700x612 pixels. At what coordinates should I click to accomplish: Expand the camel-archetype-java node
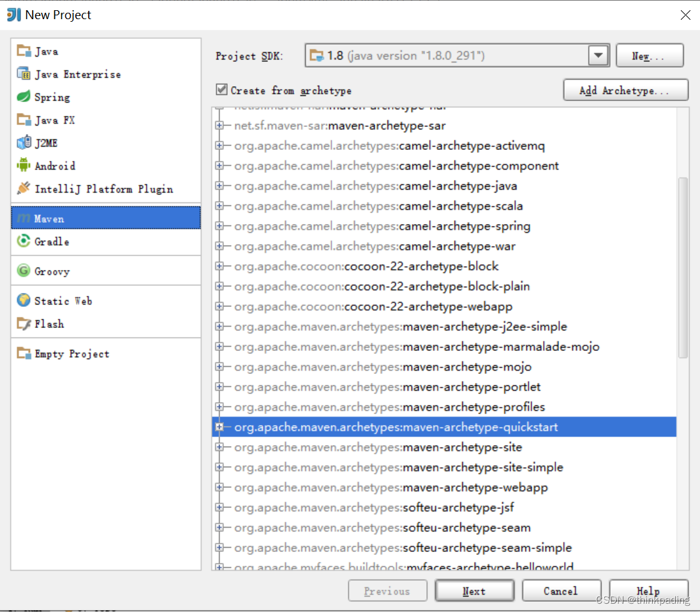220,186
